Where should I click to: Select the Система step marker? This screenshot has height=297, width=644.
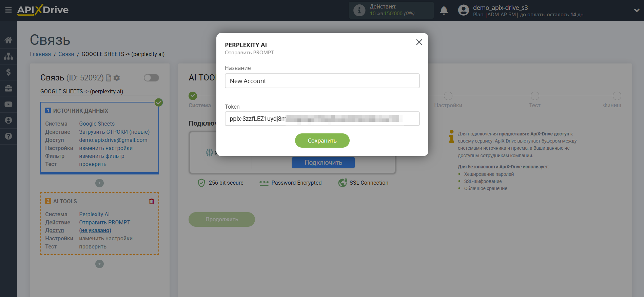click(x=193, y=96)
